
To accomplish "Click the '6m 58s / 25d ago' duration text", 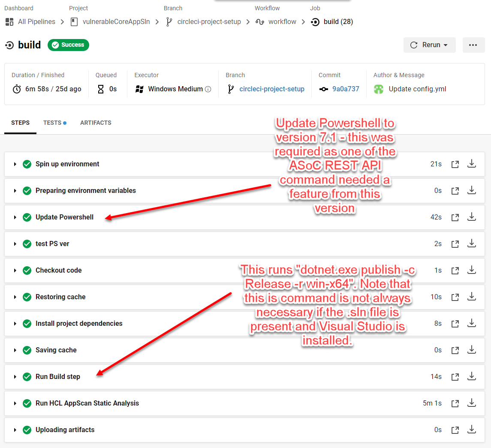I will point(53,89).
